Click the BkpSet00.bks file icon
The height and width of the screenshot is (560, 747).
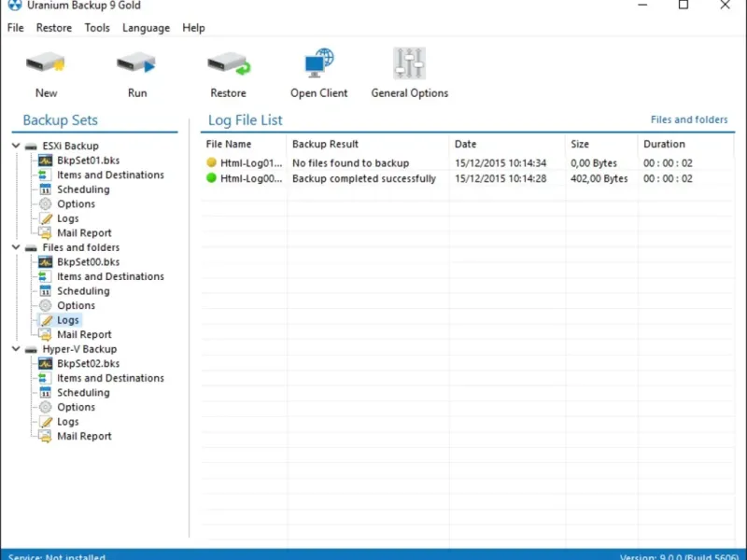coord(45,262)
